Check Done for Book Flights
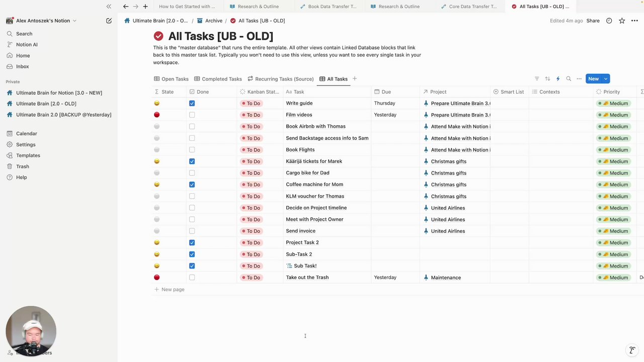Screen dimensions: 644x362 pyautogui.click(x=192, y=150)
